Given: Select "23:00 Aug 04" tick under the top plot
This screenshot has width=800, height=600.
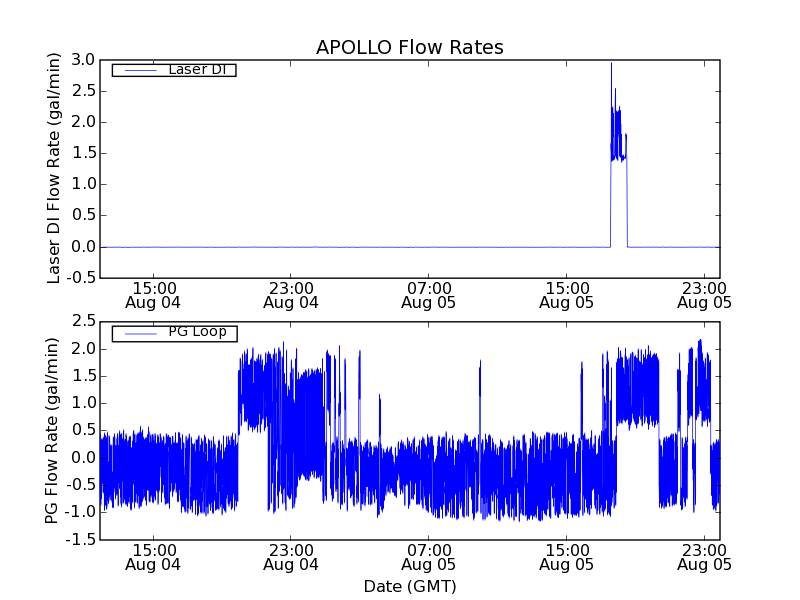Looking at the screenshot, I should [291, 294].
